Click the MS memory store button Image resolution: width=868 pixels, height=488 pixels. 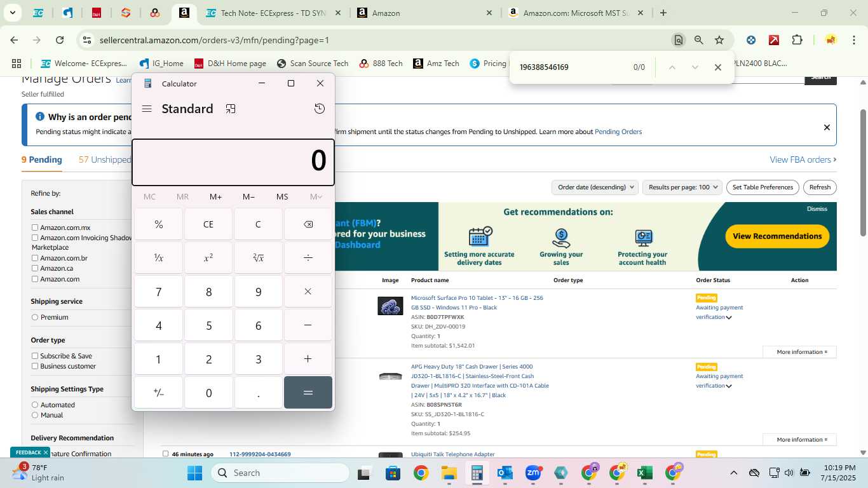(282, 197)
